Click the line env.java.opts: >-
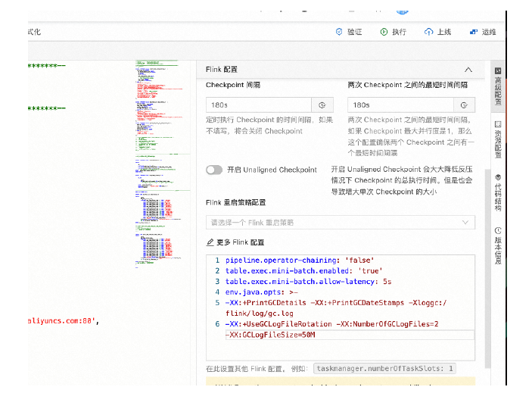This screenshot has height=415, width=532. [262, 292]
